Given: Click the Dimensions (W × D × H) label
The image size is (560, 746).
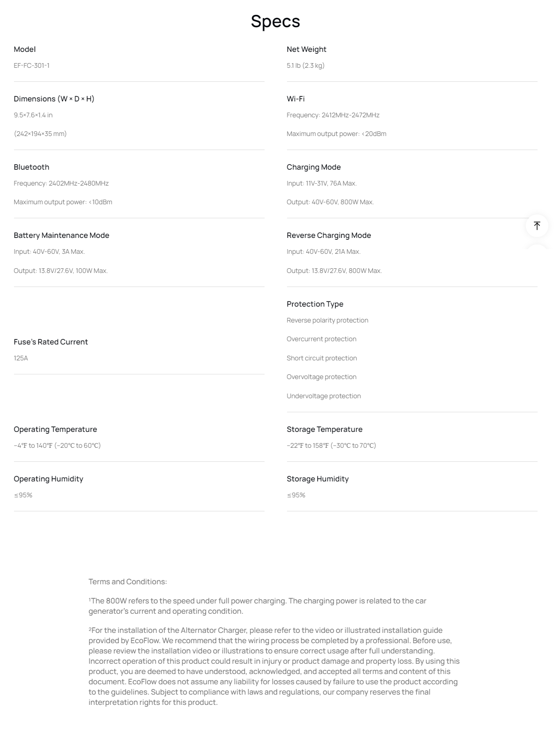Looking at the screenshot, I should click(54, 99).
